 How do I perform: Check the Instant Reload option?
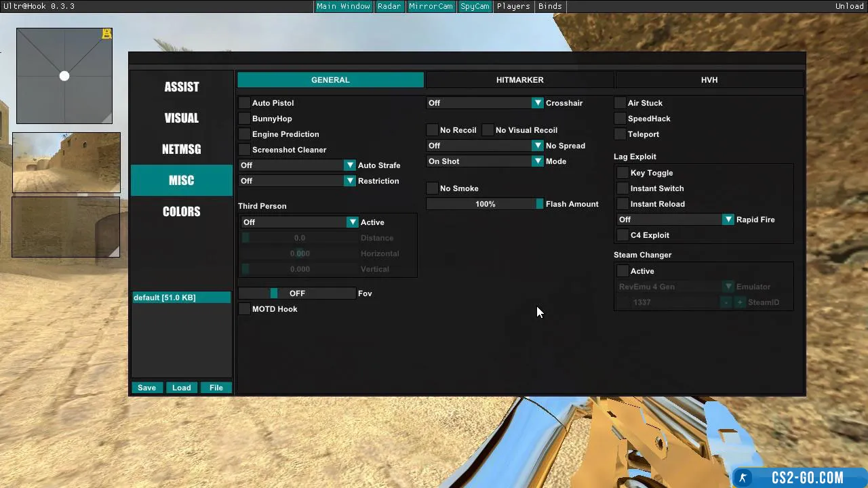pos(623,204)
